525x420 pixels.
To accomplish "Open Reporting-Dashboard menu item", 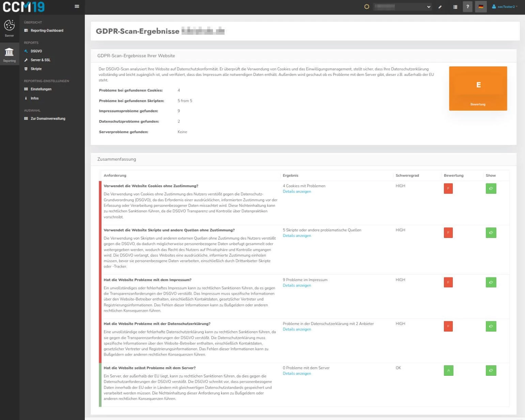I will 47,31.
